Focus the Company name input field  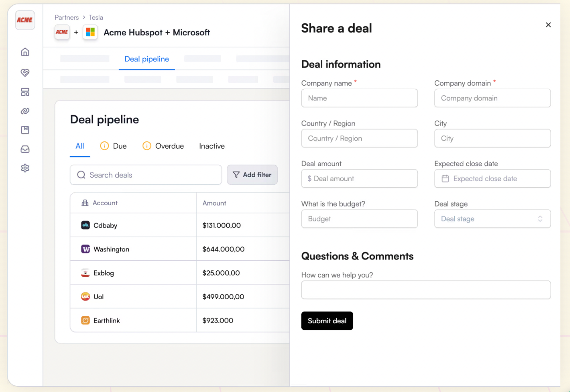click(x=359, y=98)
